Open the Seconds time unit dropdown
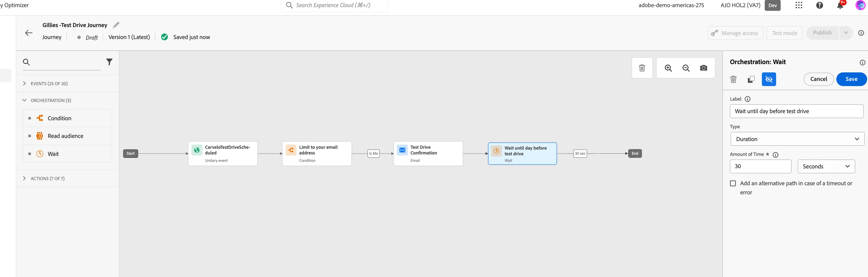Screen dimensions: 868x277 (x=826, y=166)
